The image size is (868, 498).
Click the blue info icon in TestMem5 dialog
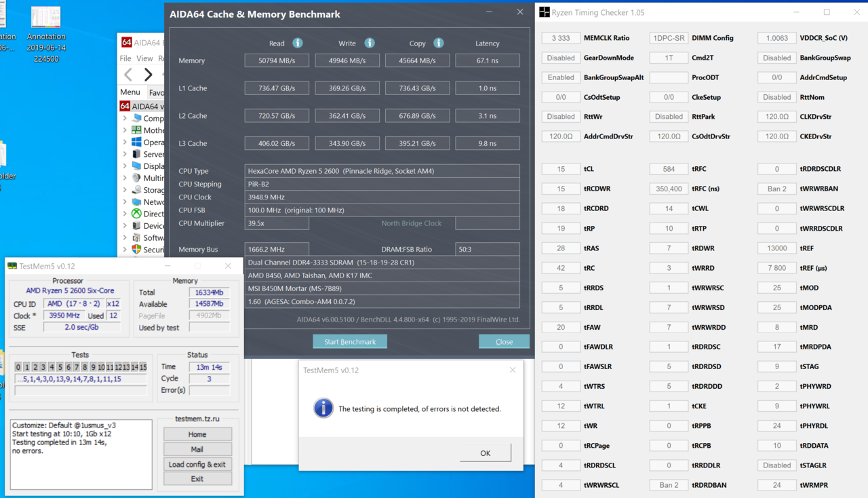point(323,408)
